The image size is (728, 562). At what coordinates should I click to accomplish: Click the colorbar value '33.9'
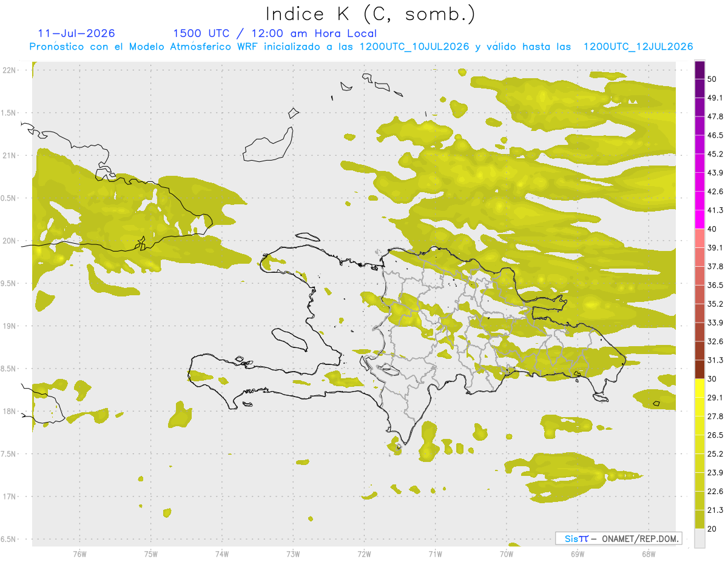715,323
